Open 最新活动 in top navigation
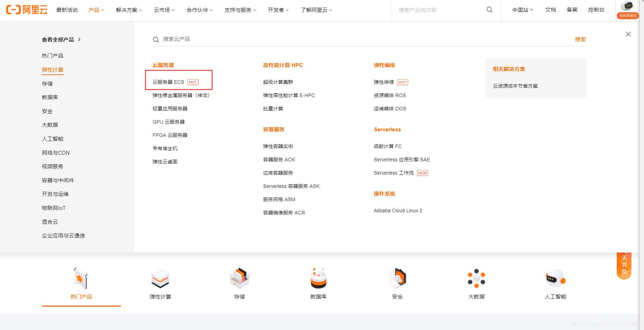Viewport: 644px width, 330px height. coord(67,10)
